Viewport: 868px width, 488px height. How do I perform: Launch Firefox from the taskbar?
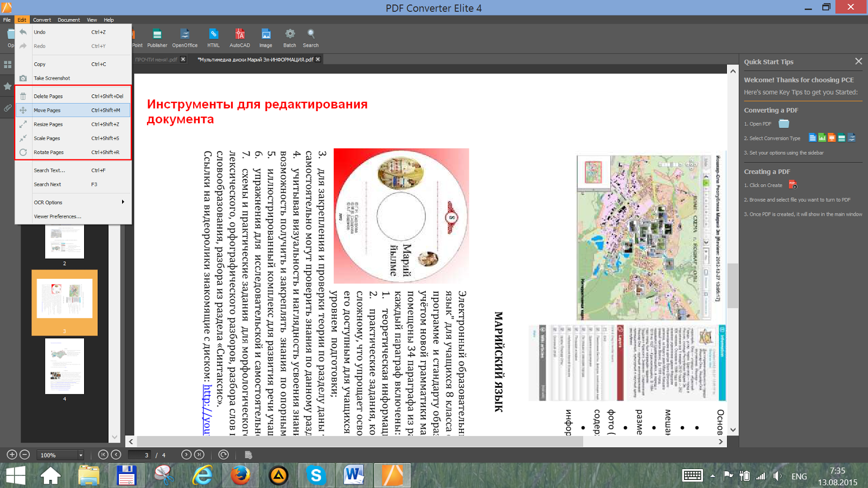240,476
